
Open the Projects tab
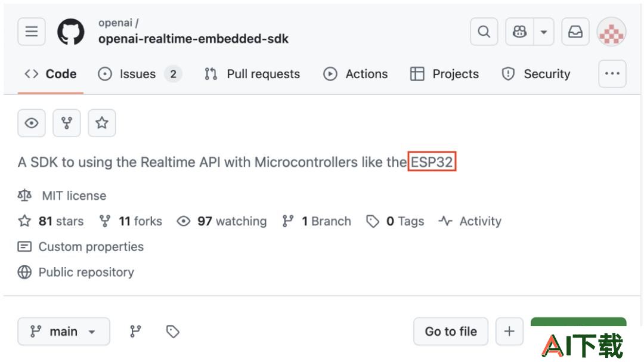coord(444,74)
